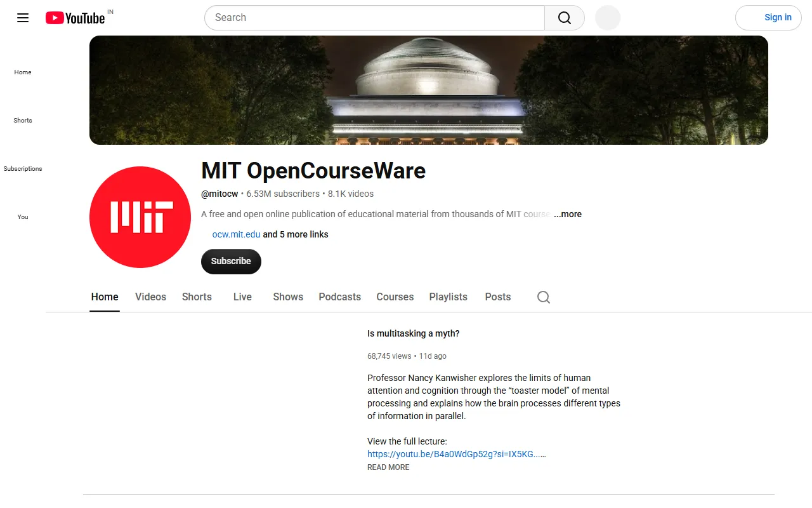Screen dimensions: 812x508
Task: Expand video description with READ MORE
Action: pyautogui.click(x=388, y=467)
